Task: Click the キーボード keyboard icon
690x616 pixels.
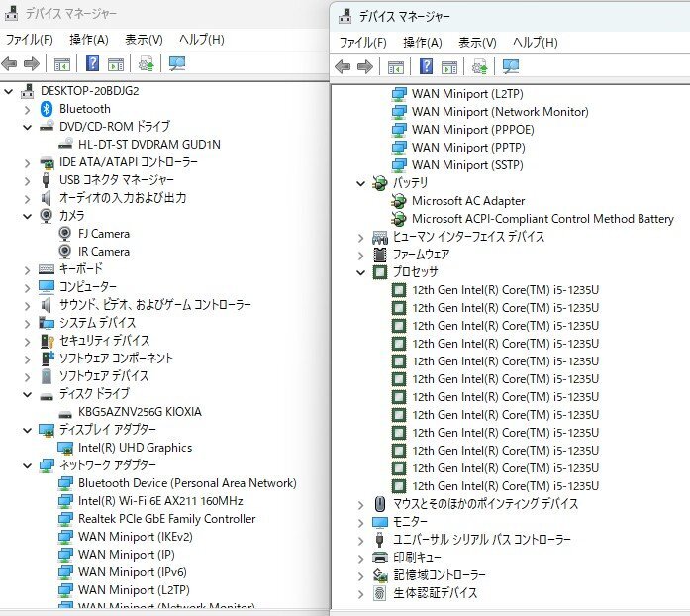Action: click(47, 269)
